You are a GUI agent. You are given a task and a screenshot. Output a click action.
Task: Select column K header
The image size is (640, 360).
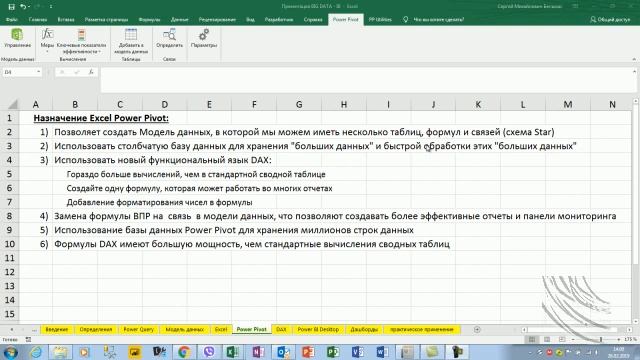coord(478,104)
